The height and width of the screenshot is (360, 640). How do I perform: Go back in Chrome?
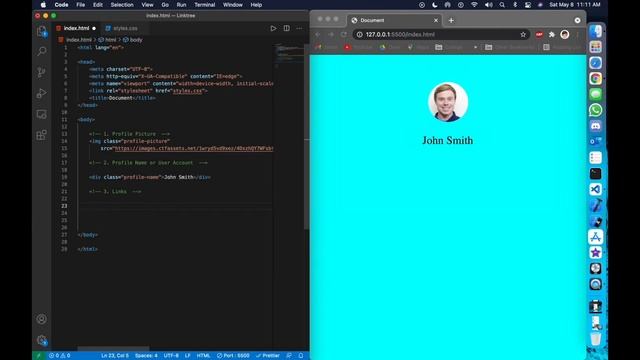point(318,35)
